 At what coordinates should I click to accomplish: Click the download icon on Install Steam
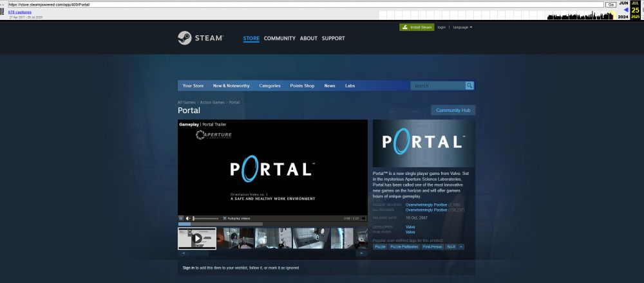coord(405,27)
